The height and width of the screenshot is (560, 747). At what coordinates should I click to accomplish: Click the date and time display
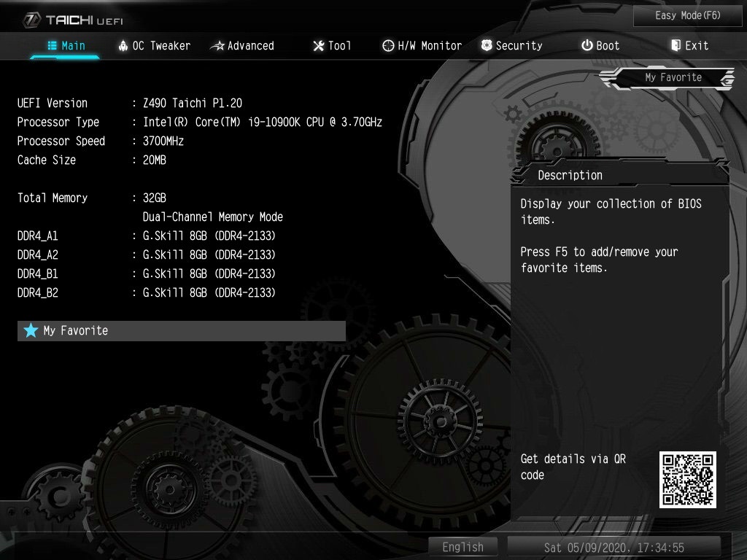pyautogui.click(x=614, y=547)
